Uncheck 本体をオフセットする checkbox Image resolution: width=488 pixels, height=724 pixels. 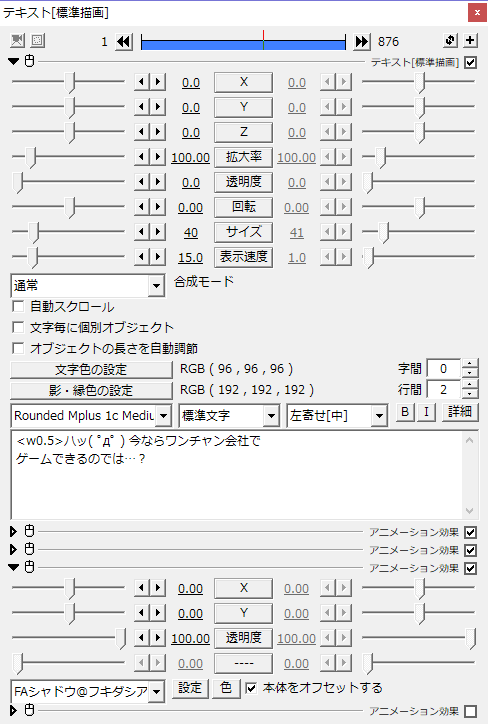[251, 688]
